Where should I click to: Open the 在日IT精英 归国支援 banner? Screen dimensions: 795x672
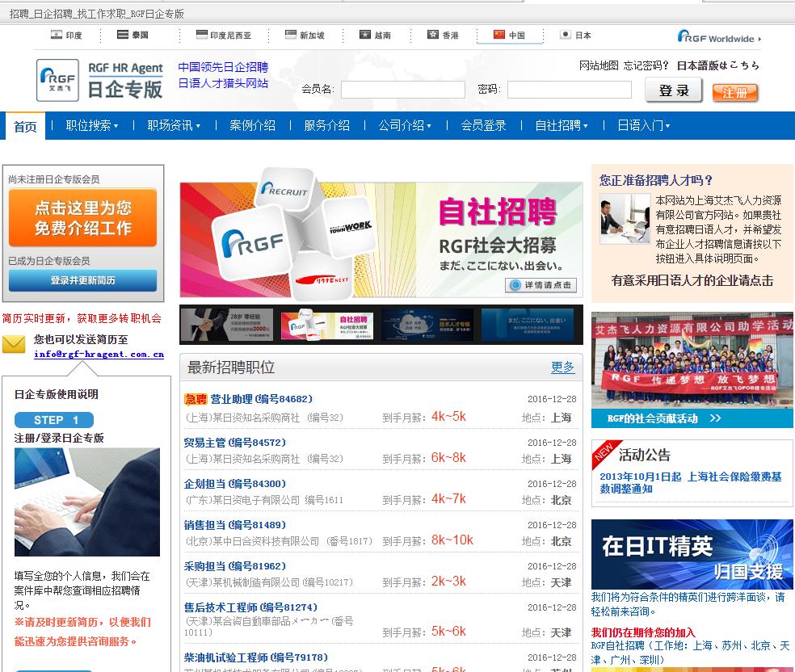point(692,554)
